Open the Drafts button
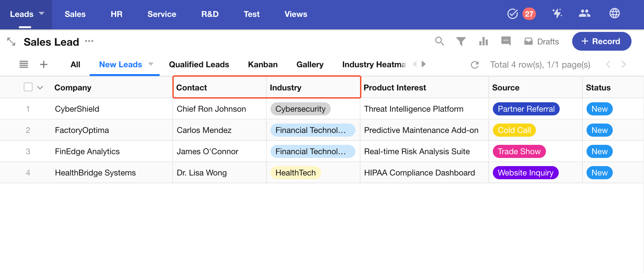Image resolution: width=644 pixels, height=274 pixels. pos(542,42)
